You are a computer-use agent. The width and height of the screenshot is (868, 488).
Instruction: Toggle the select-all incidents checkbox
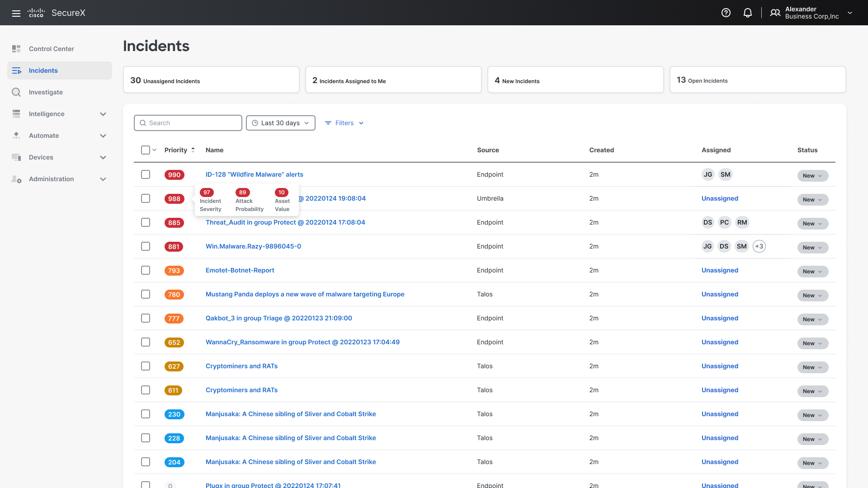tap(146, 150)
